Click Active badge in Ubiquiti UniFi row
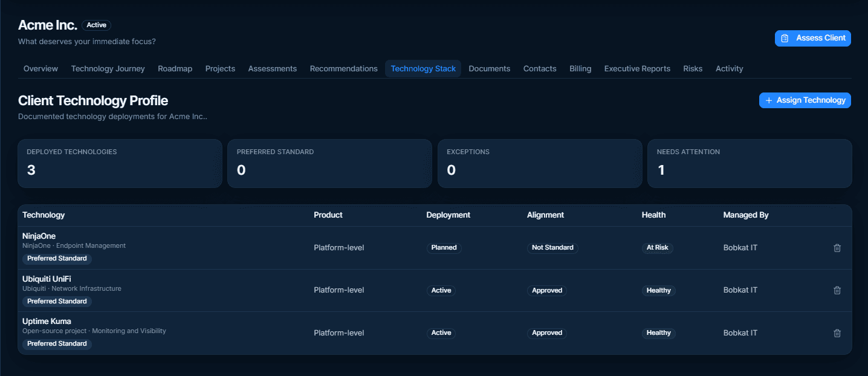This screenshot has height=376, width=868. click(x=441, y=291)
